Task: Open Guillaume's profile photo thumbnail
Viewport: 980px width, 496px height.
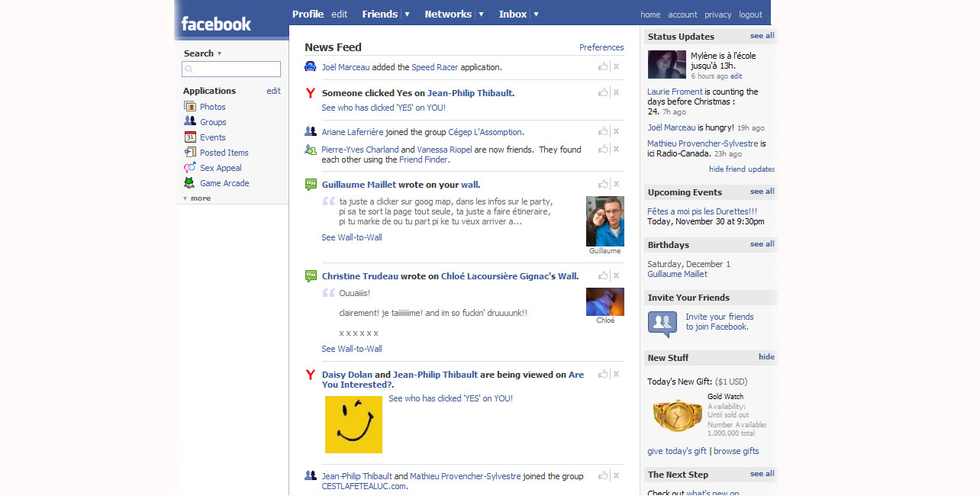Action: (604, 221)
